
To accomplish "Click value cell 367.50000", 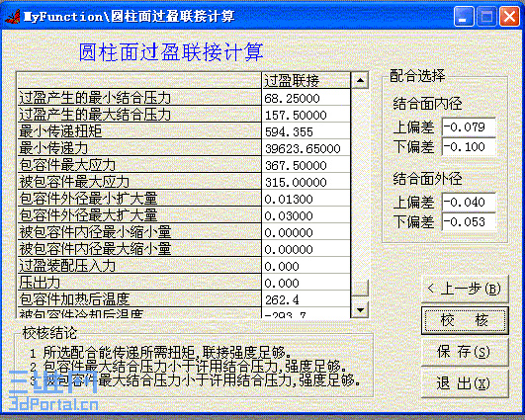I will [x=306, y=165].
